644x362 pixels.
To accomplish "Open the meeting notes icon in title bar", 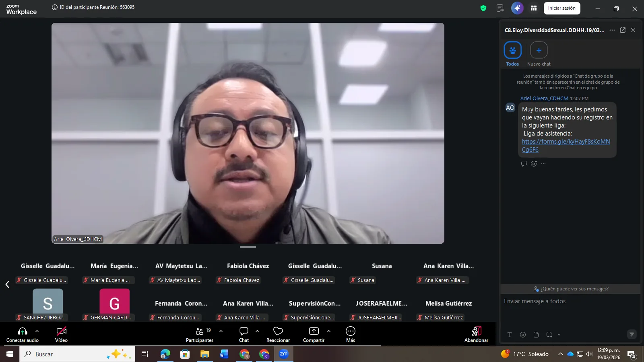I will click(x=500, y=8).
